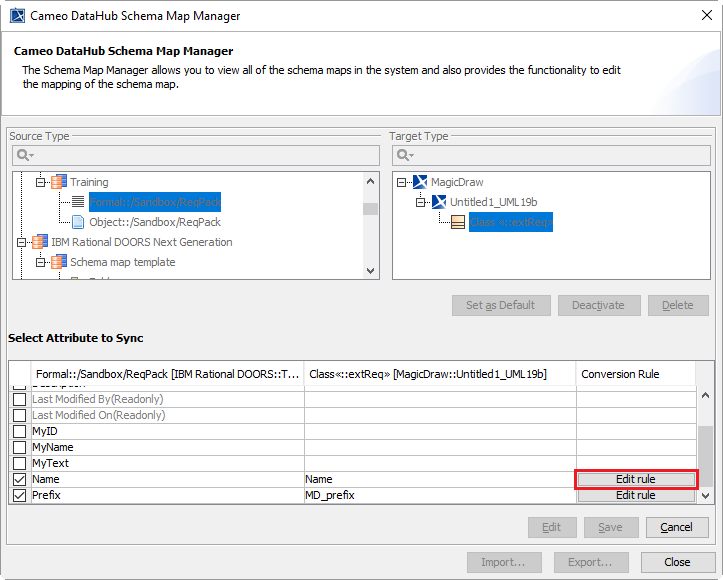Collapse the Untitled1_UML19b tree node
The height and width of the screenshot is (580, 723).
click(x=421, y=202)
